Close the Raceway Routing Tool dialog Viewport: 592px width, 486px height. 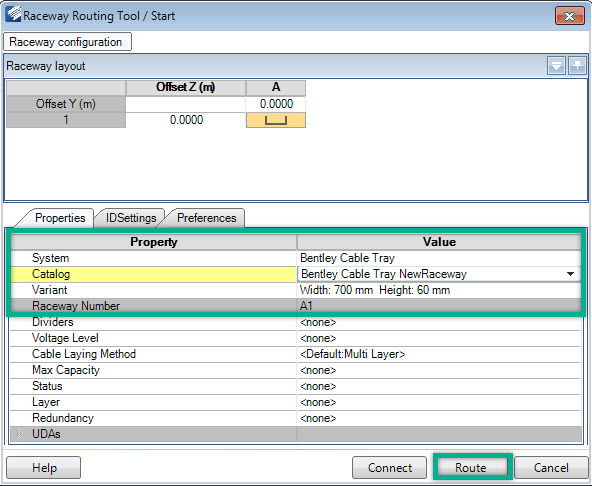tap(569, 16)
